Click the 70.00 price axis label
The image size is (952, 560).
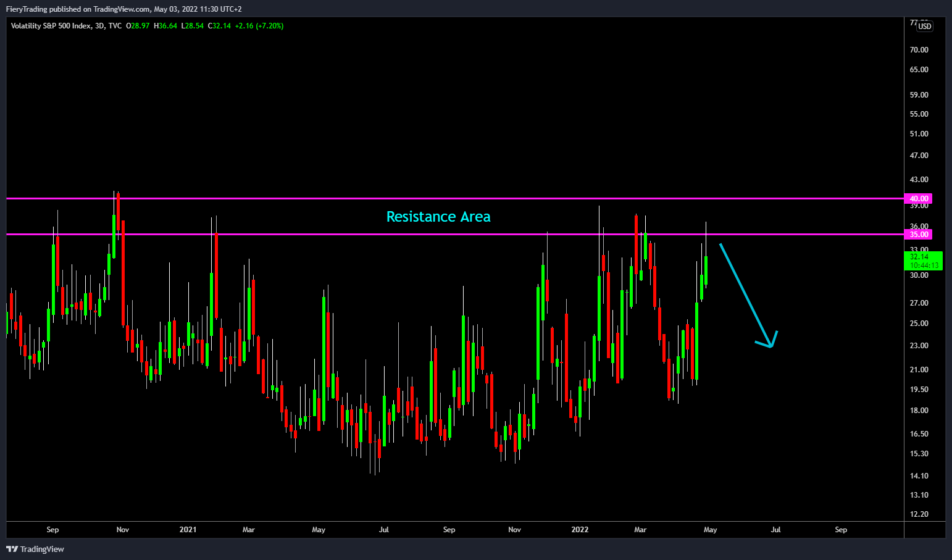[919, 50]
